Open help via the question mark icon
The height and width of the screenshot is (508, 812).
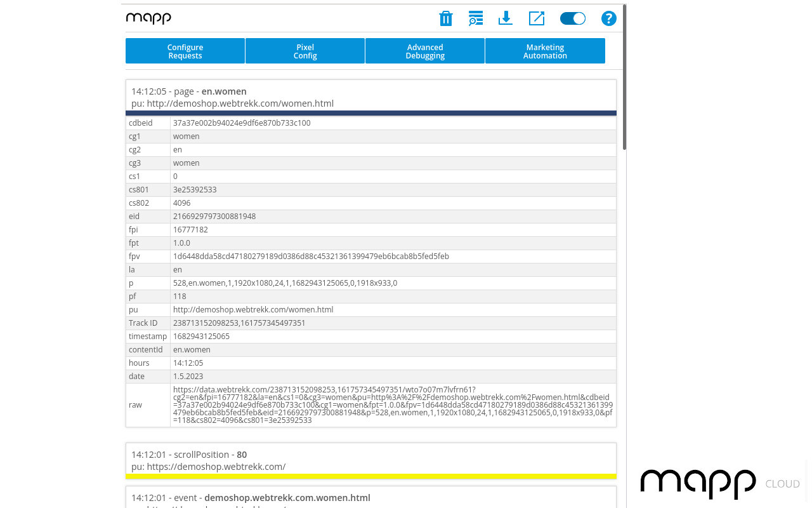[608, 18]
